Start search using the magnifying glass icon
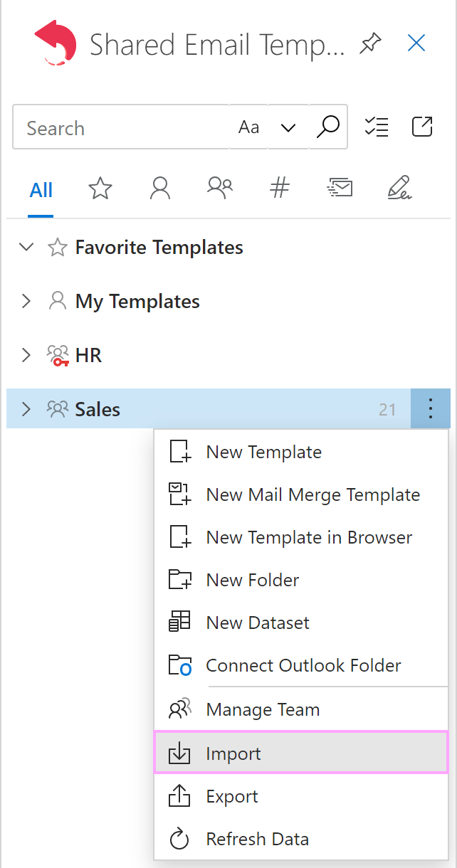The image size is (457, 868). 327,127
